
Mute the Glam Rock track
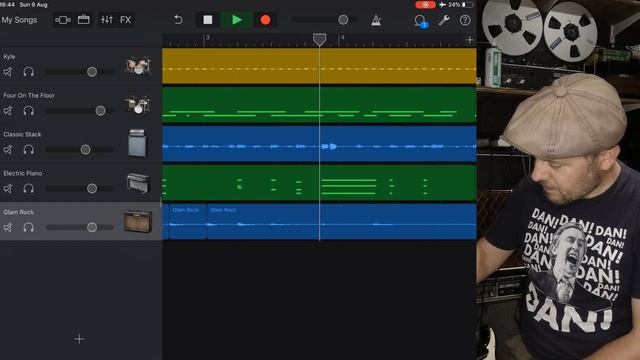[x=8, y=227]
